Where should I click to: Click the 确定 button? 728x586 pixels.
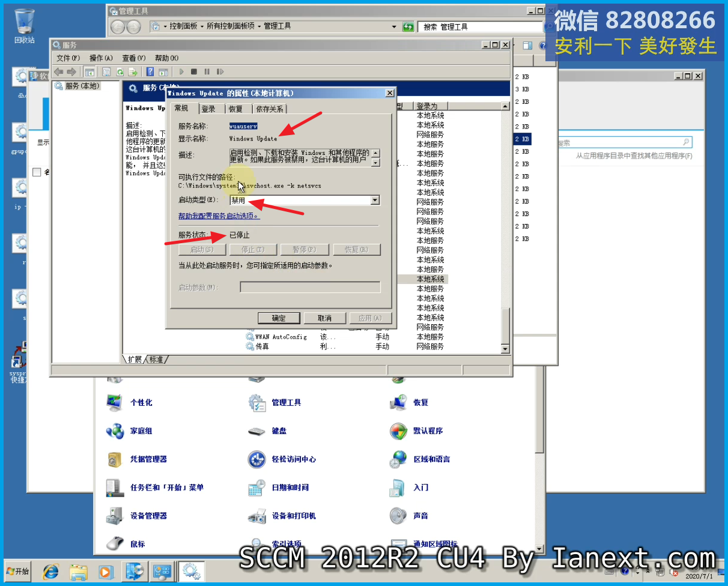(279, 318)
